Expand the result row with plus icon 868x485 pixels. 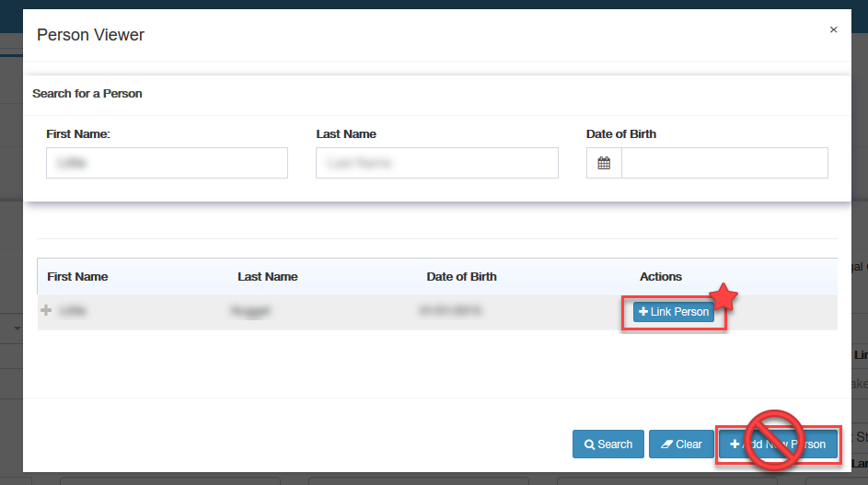pos(46,310)
